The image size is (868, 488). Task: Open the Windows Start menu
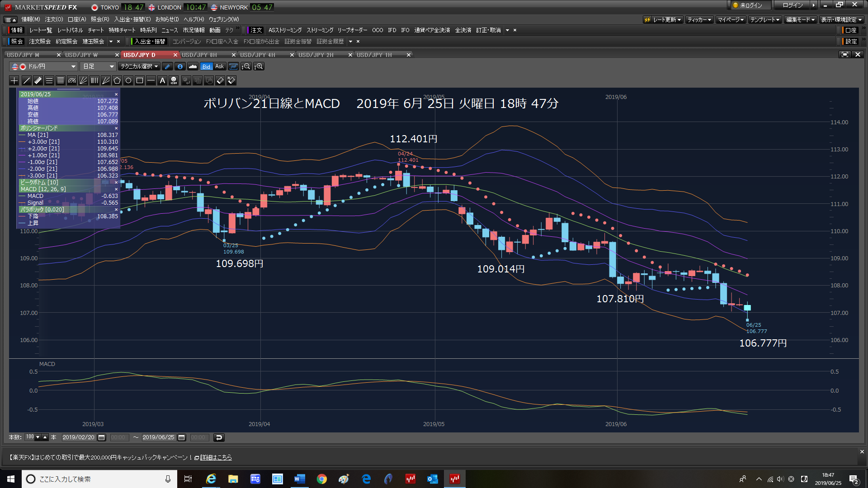point(11,479)
